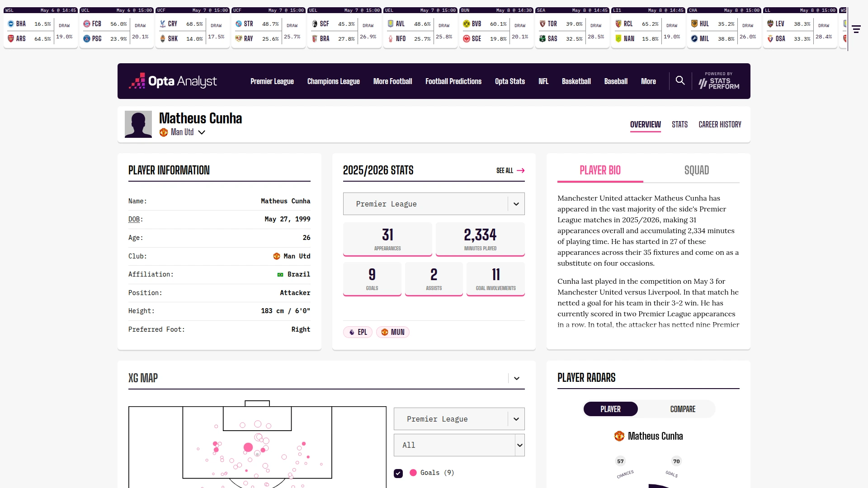Click the EPL tag button

(358, 332)
